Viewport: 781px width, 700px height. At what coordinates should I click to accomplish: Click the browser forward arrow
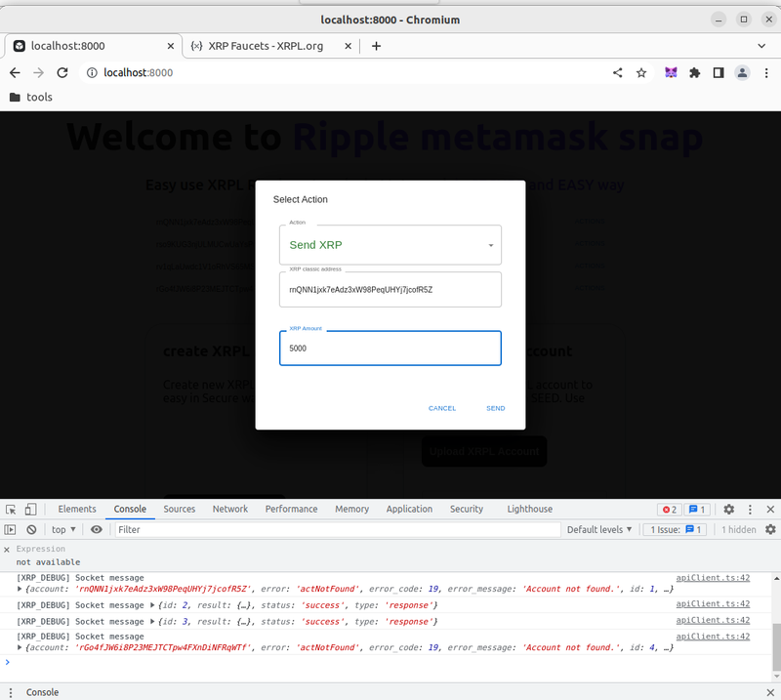(x=38, y=73)
